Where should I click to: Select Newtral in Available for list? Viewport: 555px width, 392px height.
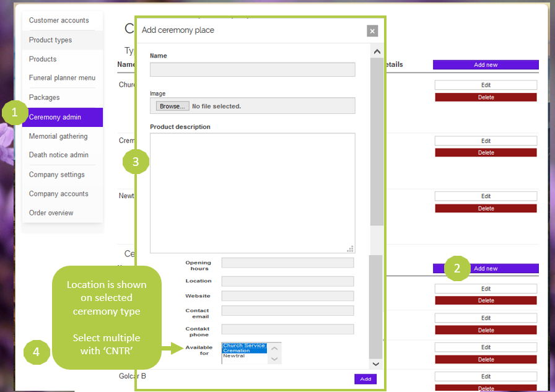[x=244, y=356]
